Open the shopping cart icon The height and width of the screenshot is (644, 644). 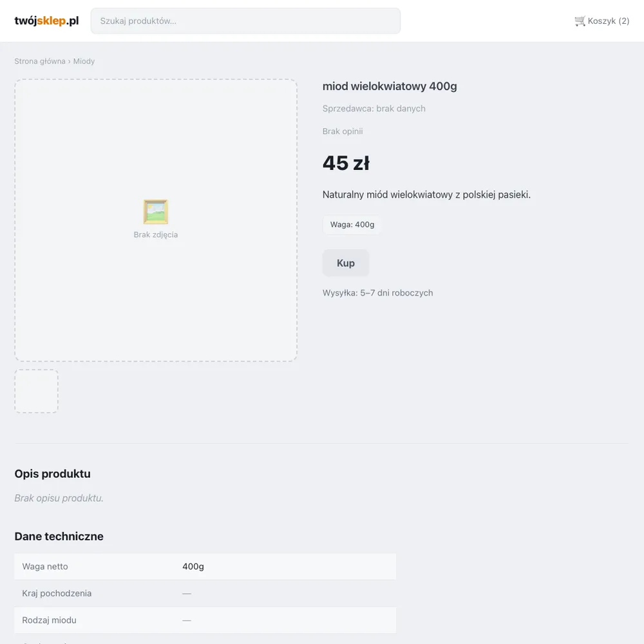pos(580,21)
